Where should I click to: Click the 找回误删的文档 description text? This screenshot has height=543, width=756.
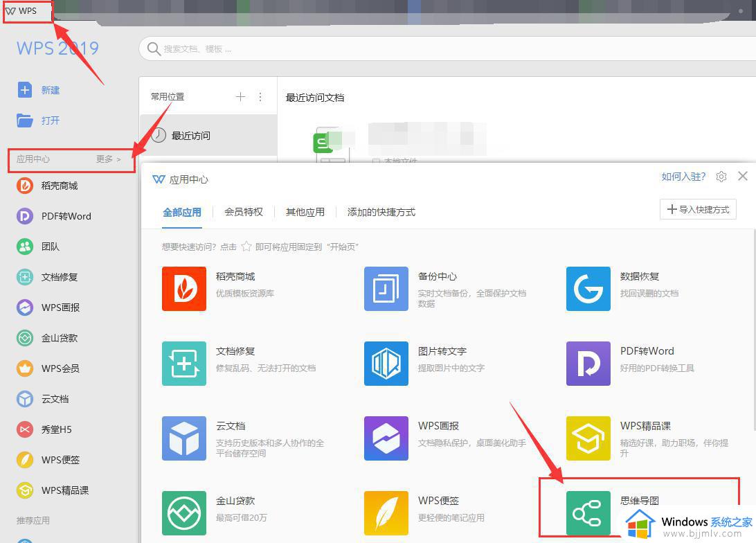649,293
